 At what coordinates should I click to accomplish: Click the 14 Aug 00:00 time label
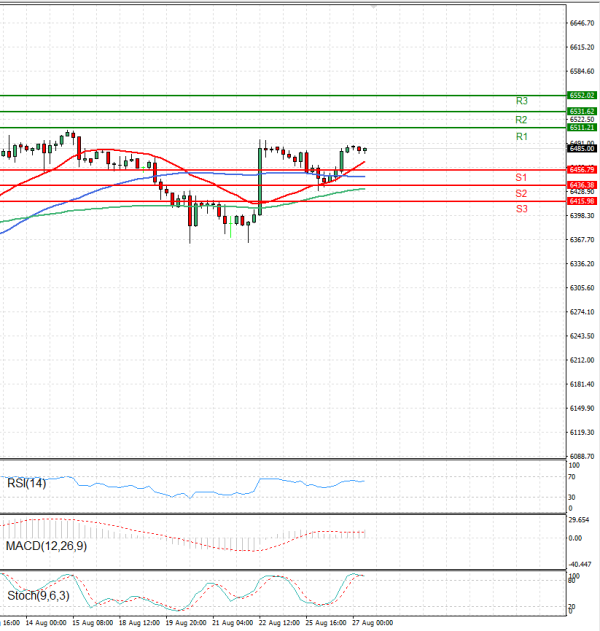pyautogui.click(x=46, y=623)
